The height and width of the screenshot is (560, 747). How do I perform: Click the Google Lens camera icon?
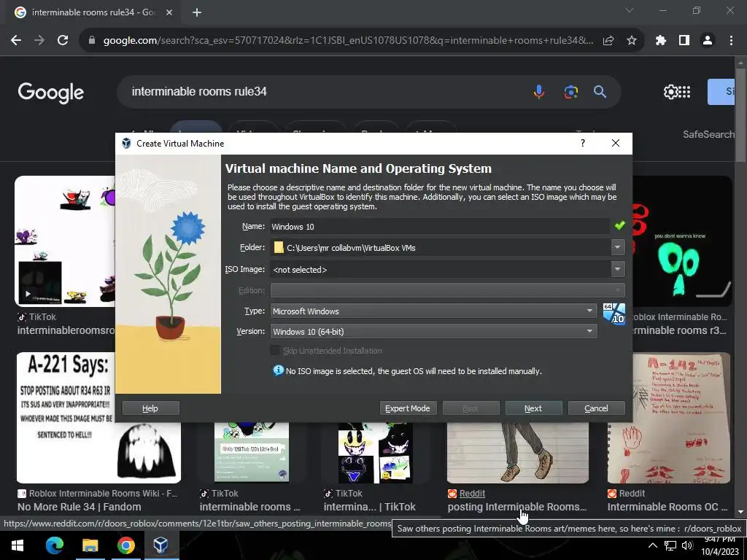(570, 91)
